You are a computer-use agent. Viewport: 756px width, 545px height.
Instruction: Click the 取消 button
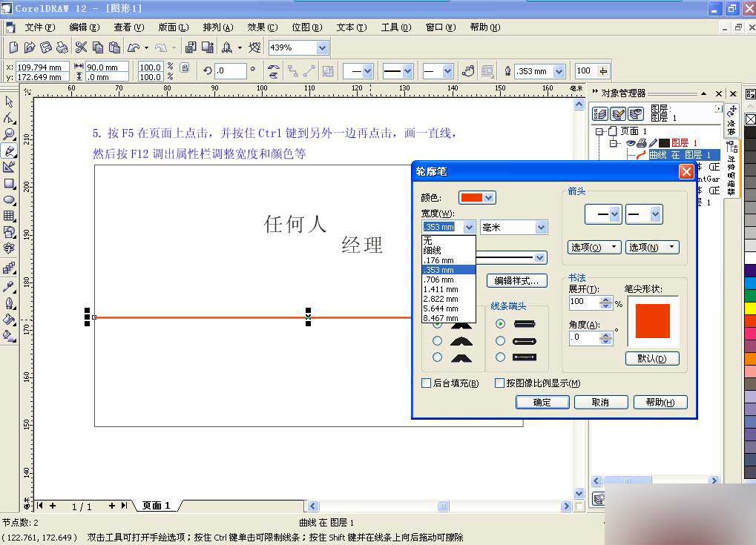click(601, 402)
